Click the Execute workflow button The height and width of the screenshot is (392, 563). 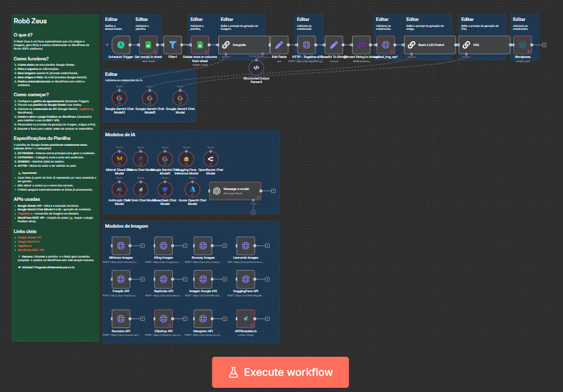(x=280, y=372)
